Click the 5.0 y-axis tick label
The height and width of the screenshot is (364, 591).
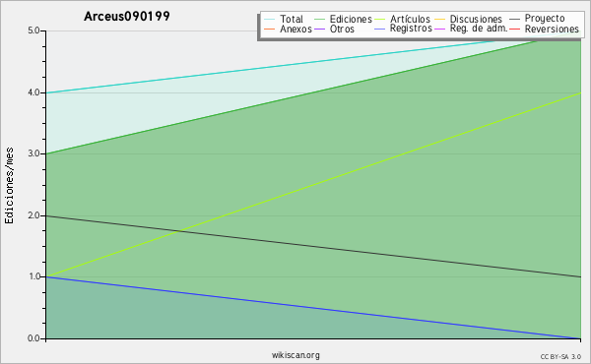pos(33,30)
